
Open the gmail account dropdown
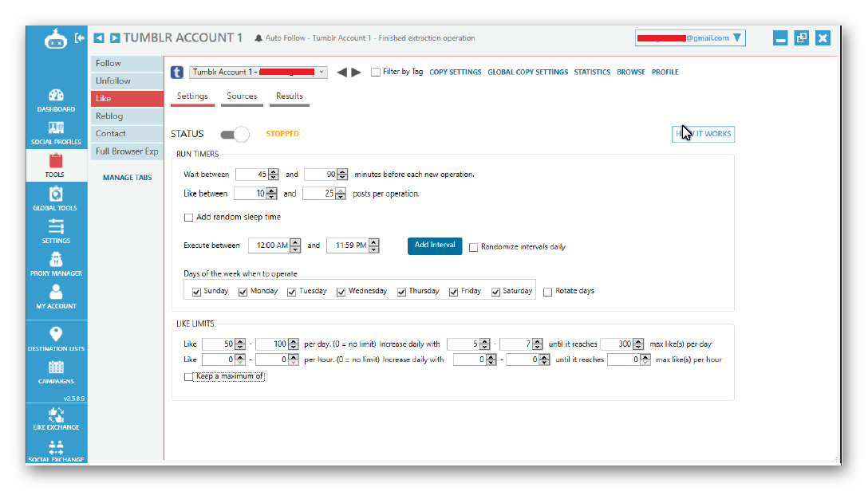pos(690,38)
